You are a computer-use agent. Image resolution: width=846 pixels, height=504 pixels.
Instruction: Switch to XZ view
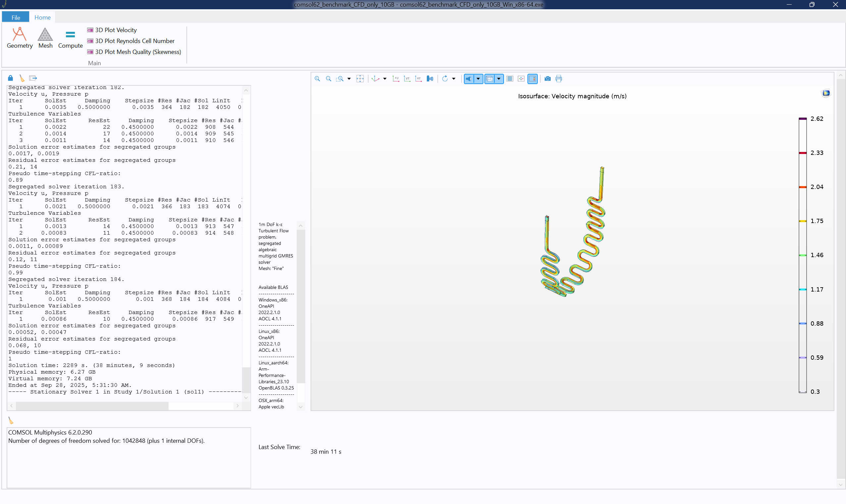point(418,79)
